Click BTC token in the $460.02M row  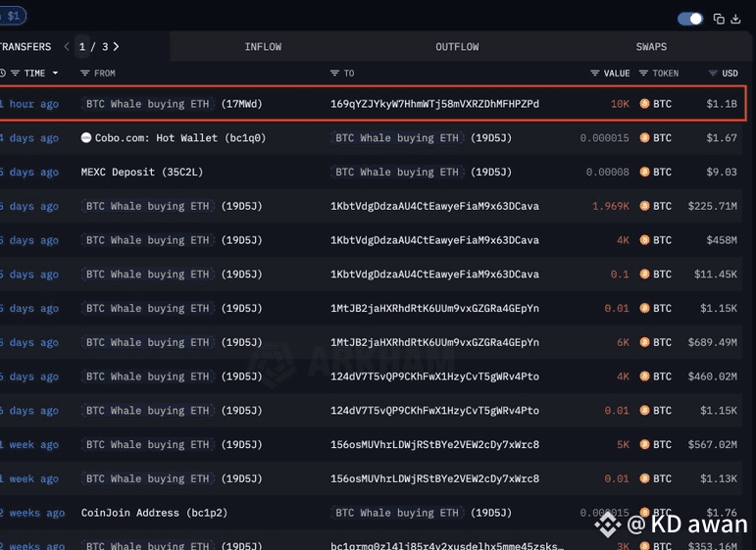(x=656, y=376)
